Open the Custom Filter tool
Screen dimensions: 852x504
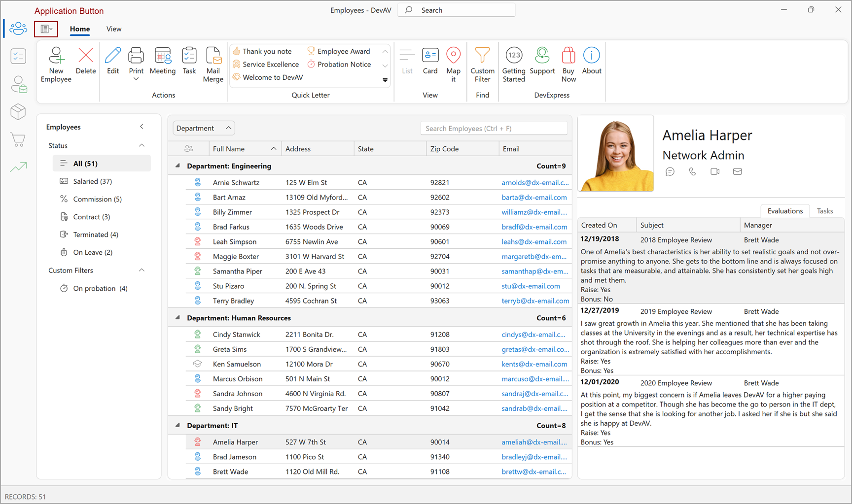point(482,64)
